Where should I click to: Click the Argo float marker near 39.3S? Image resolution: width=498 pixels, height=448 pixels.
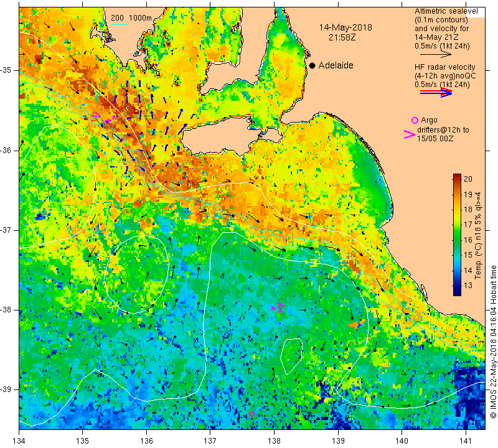click(x=251, y=414)
